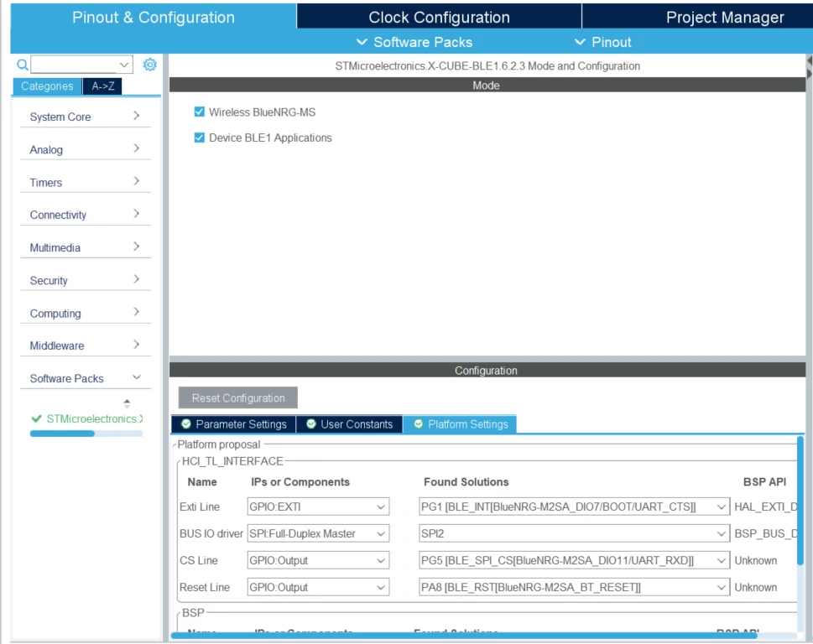Collapse the Software Packs category

pyautogui.click(x=86, y=378)
